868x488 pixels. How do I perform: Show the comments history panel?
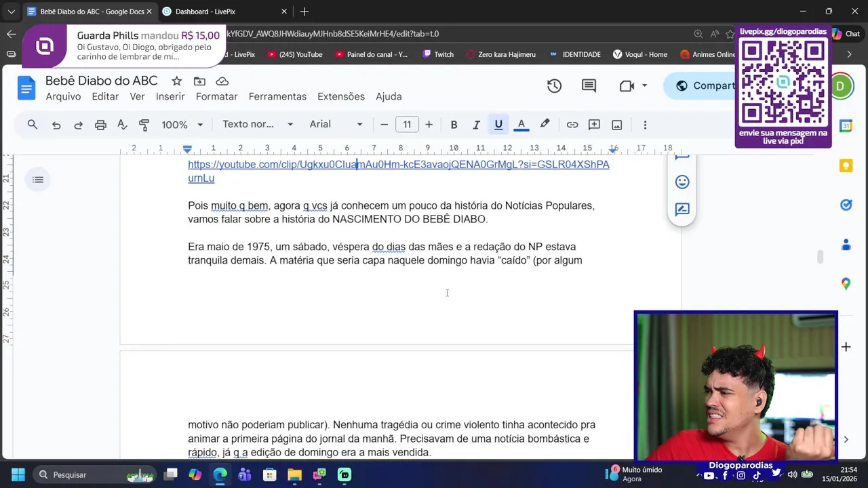(x=589, y=86)
